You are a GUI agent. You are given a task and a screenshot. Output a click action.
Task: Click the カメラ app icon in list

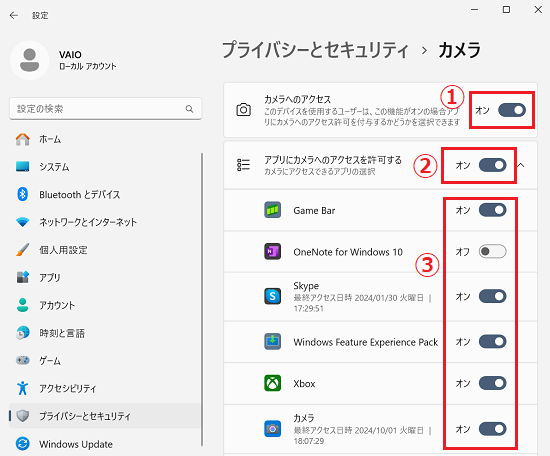(273, 428)
